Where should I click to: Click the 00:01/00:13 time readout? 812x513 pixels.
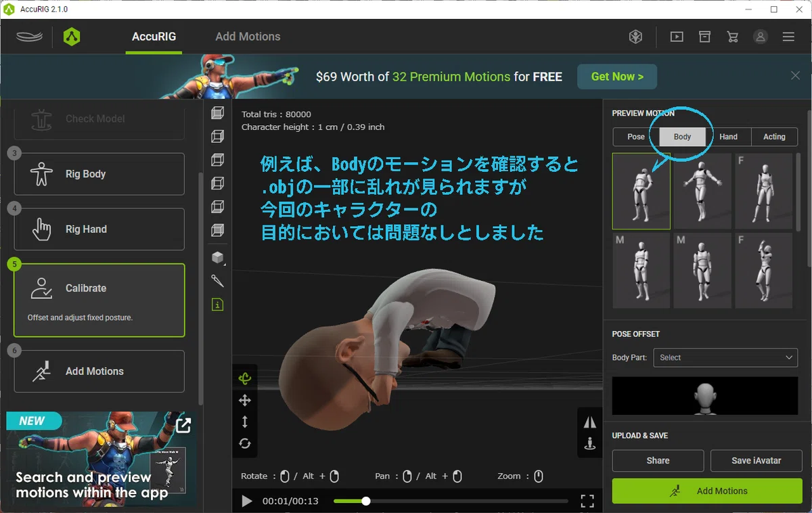point(290,501)
